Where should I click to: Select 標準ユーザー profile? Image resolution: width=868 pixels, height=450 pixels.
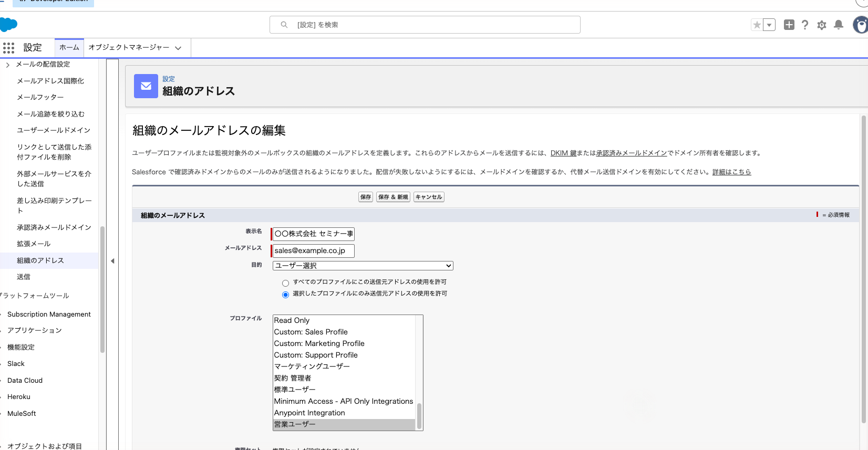345,390
